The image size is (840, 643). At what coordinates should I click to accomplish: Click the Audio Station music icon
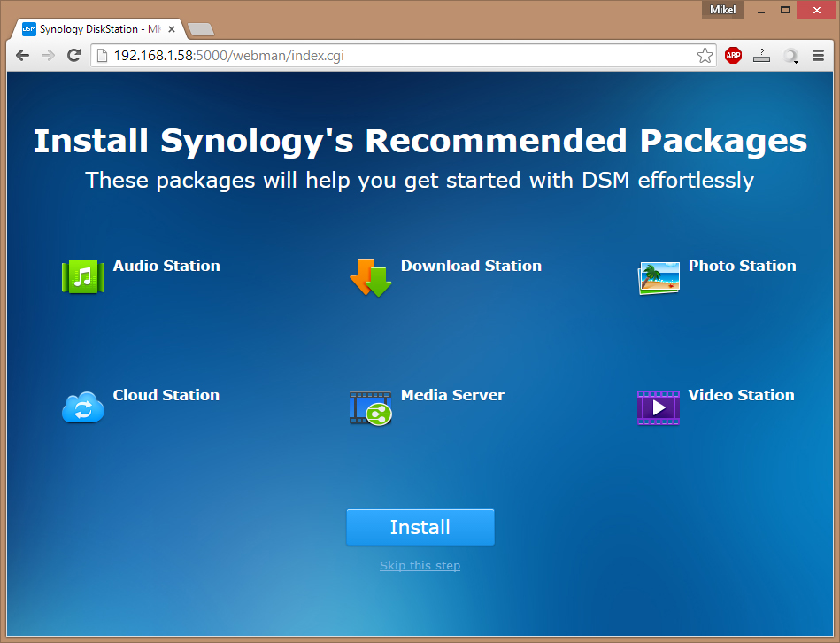coord(83,276)
